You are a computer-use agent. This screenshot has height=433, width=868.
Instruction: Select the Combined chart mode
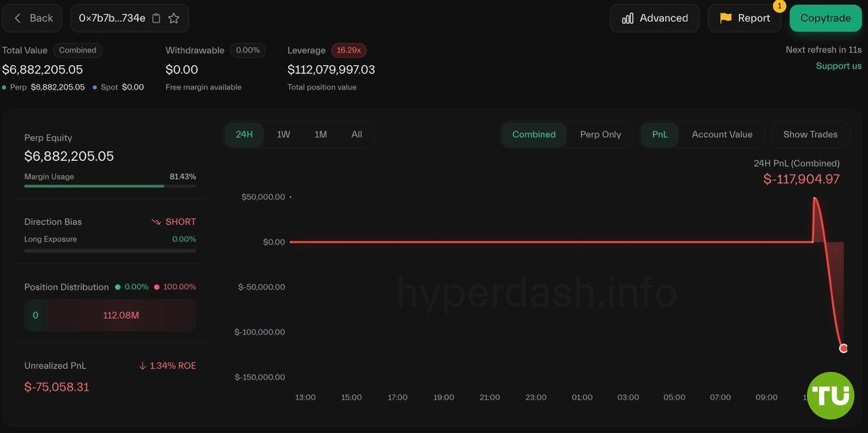(x=534, y=134)
